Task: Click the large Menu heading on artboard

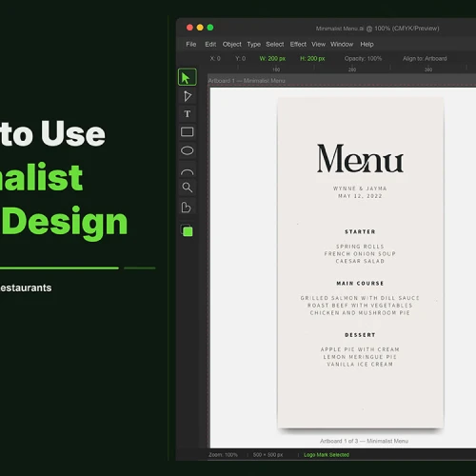Action: [360, 158]
